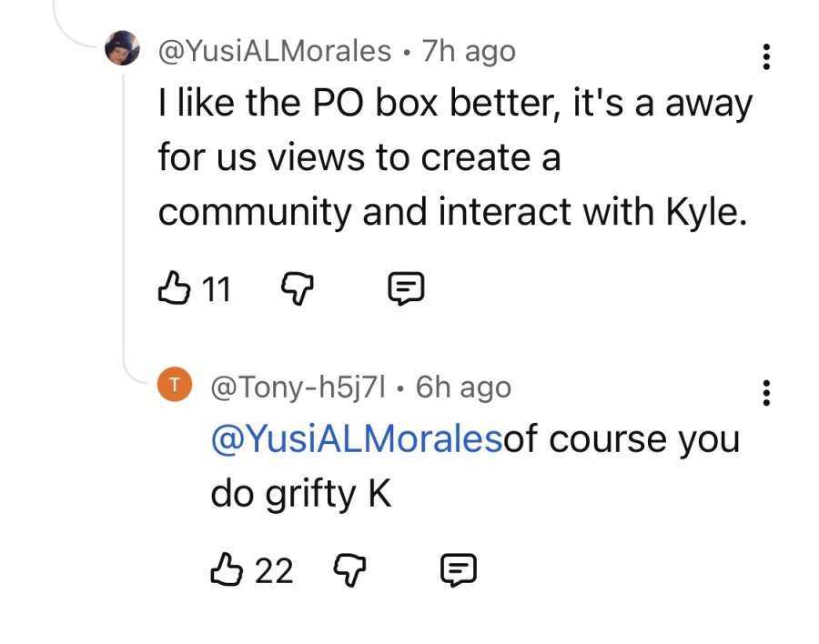The image size is (819, 644).
Task: Select the 'do grifty K' reply text
Action: point(301,494)
